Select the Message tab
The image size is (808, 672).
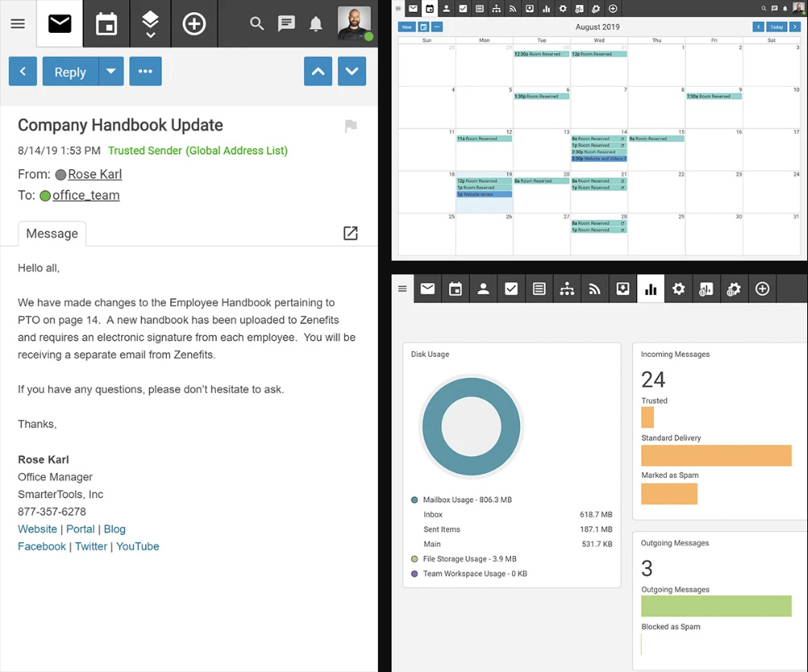point(52,233)
